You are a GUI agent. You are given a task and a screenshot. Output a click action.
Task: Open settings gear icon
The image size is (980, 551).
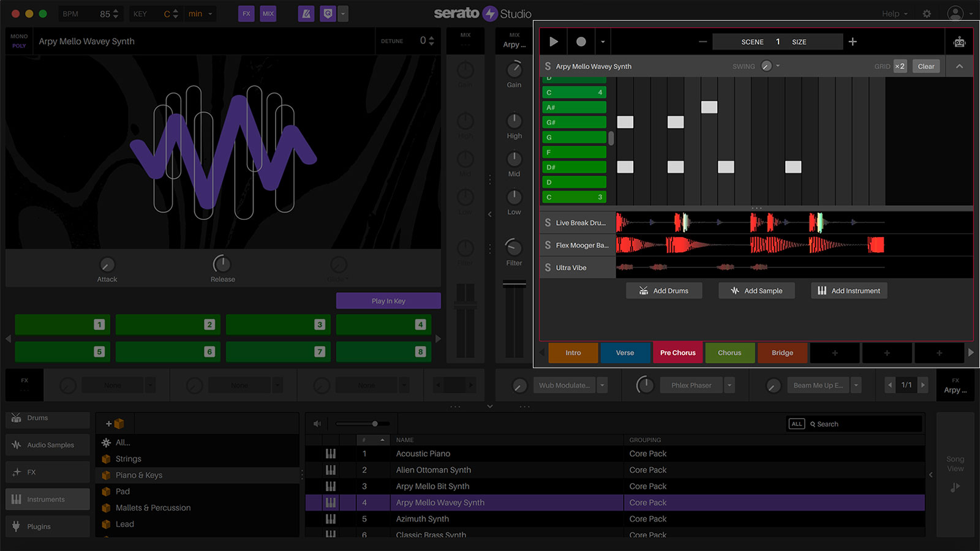927,13
